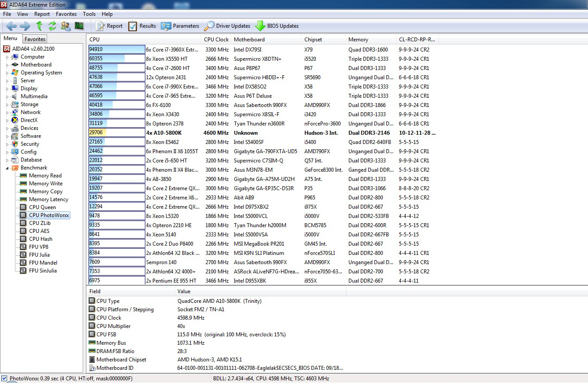Open the File menu

[7, 14]
